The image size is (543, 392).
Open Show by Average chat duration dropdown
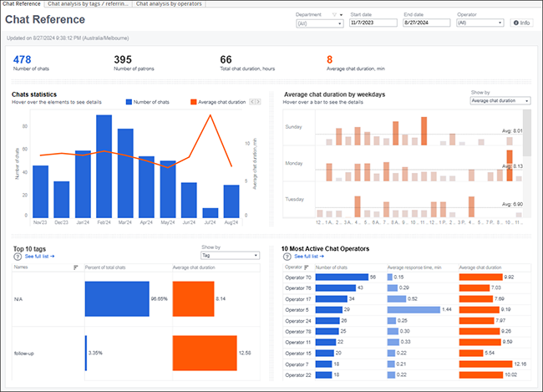click(500, 100)
